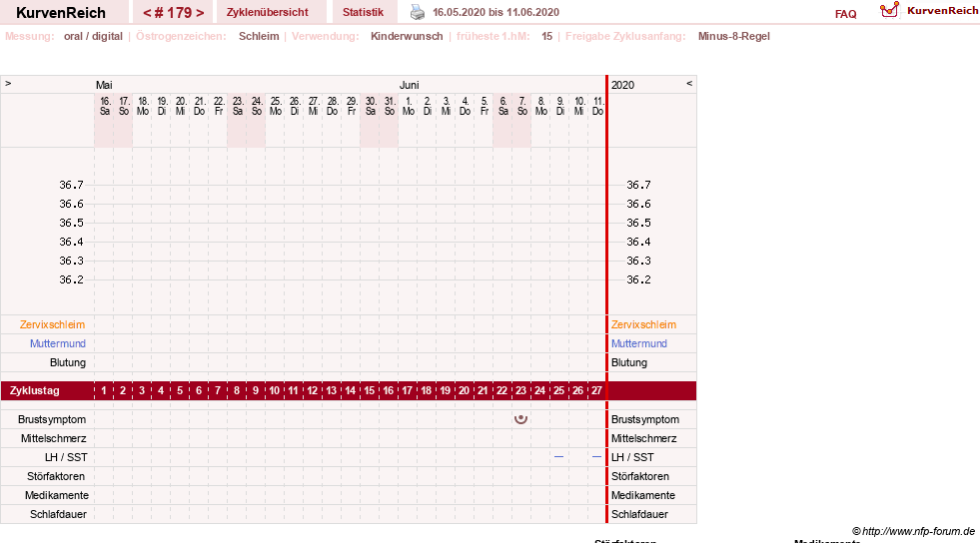980x543 pixels.
Task: Click the right 36.5 temperature axis label
Action: click(x=638, y=223)
